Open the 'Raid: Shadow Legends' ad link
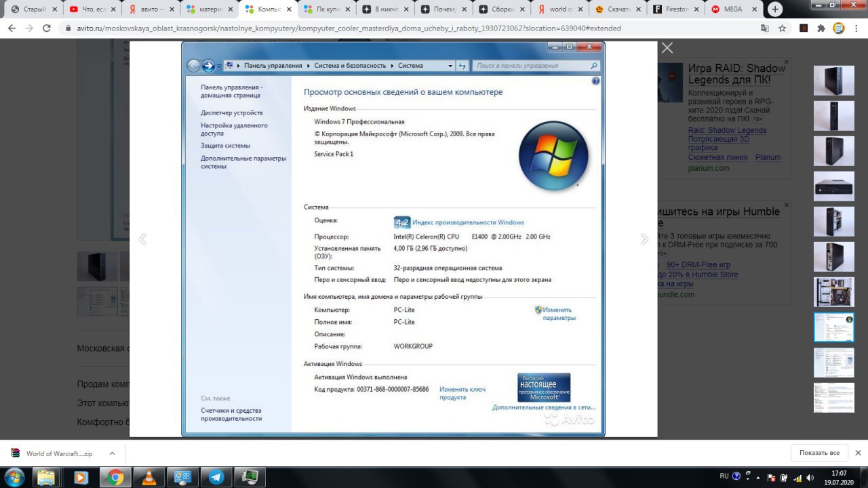 727,130
